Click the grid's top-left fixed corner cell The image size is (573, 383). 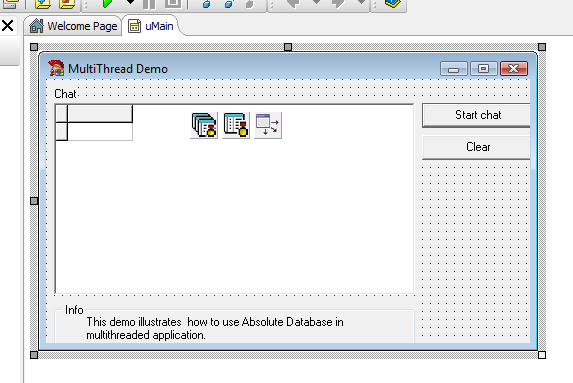(62, 113)
